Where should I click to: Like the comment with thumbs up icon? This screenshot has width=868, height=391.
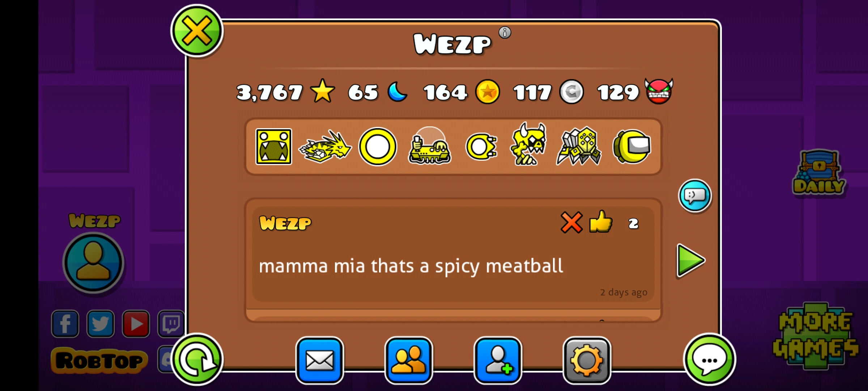coord(601,222)
